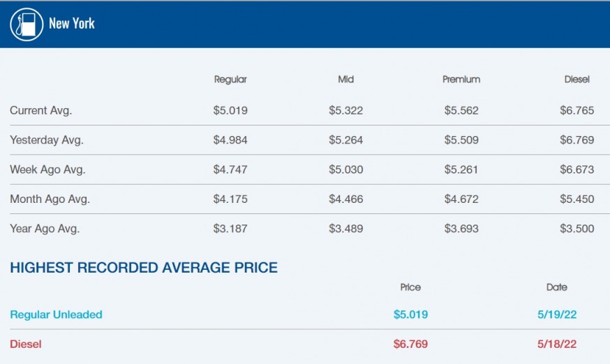Click the Yesterday Avg. row label
Screen dimensions: 610x364
46,140
